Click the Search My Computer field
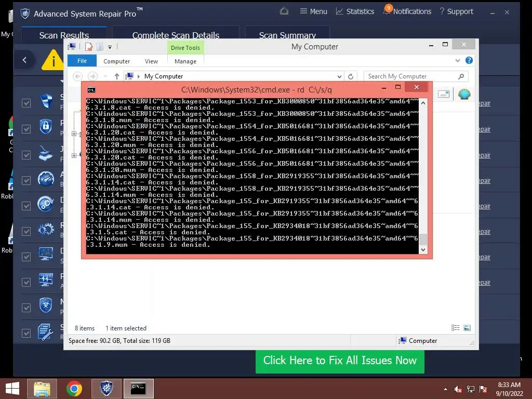 [416, 76]
